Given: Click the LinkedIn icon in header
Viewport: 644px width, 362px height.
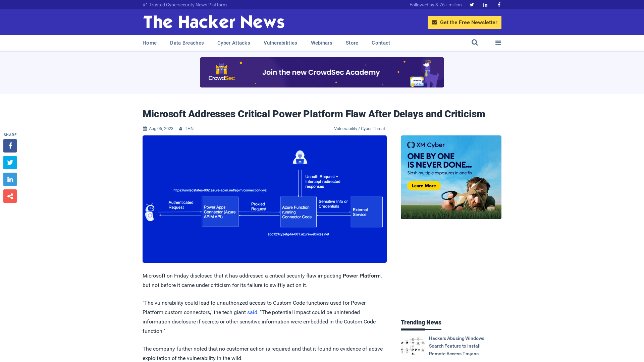Looking at the screenshot, I should 485,4.
